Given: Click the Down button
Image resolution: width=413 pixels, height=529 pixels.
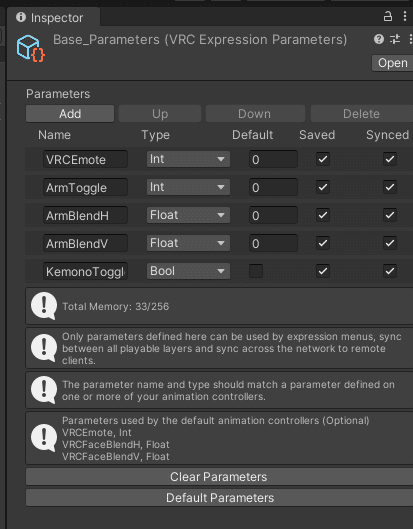Looking at the screenshot, I should (x=255, y=114).
